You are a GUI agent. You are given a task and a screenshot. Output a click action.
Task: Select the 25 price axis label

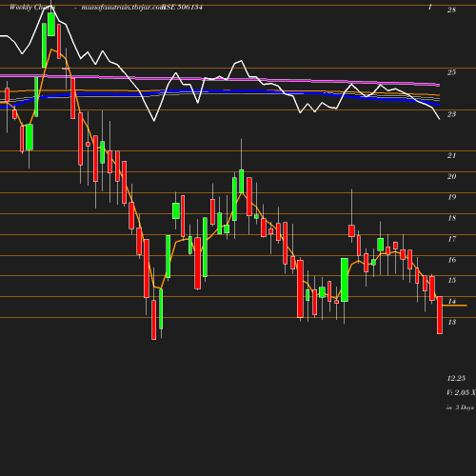tap(451, 72)
